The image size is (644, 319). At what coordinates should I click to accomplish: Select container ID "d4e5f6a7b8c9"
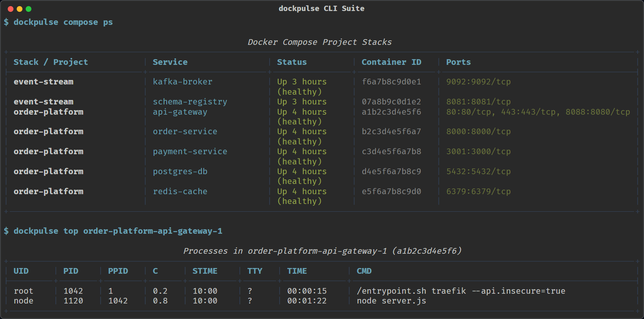click(391, 172)
